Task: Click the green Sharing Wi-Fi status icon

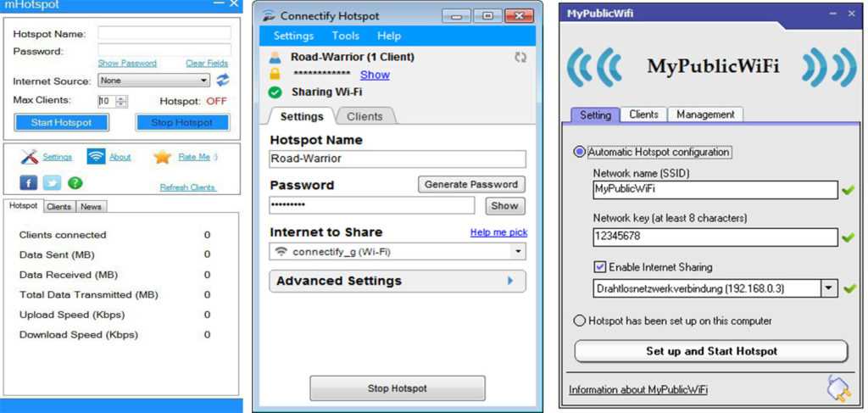Action: click(x=275, y=92)
